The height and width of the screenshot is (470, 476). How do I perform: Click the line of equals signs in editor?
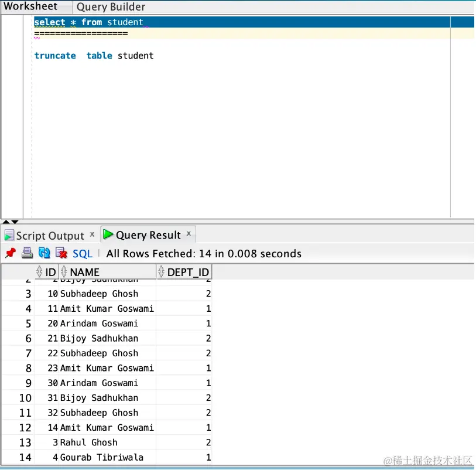tap(81, 33)
